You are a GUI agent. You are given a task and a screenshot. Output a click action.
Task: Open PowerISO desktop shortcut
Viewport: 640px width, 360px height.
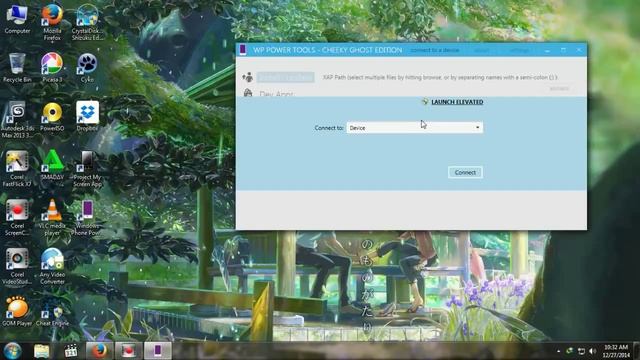tap(52, 117)
